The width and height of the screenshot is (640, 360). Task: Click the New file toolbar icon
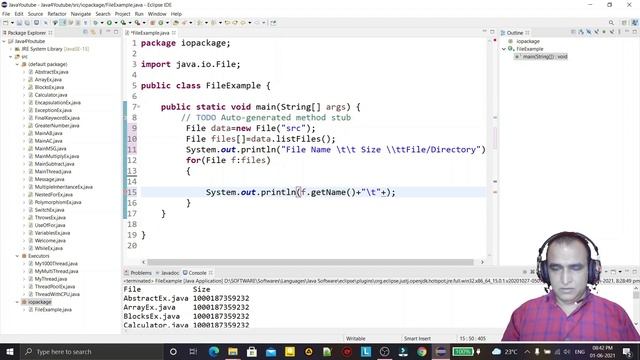point(6,23)
